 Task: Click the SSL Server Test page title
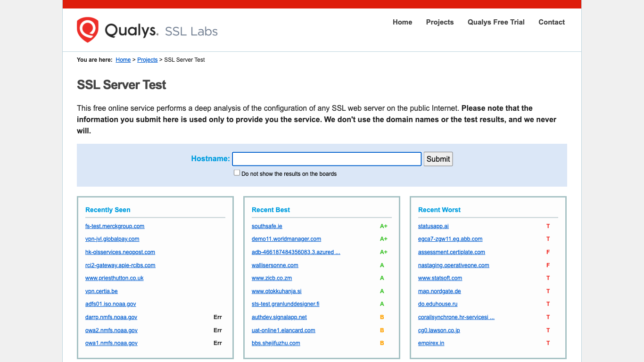[x=122, y=85]
